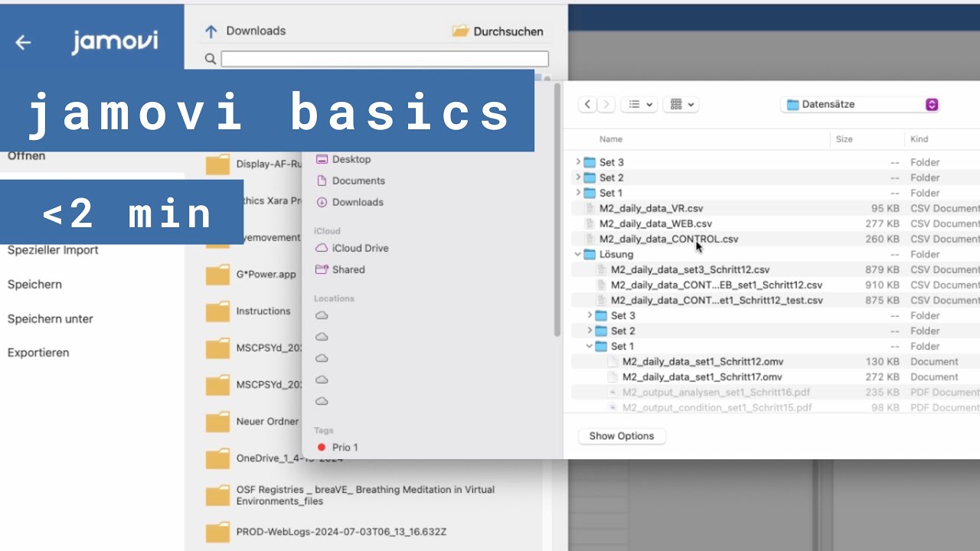Click first cloud location in sidebar
The image size is (980, 551).
click(322, 315)
